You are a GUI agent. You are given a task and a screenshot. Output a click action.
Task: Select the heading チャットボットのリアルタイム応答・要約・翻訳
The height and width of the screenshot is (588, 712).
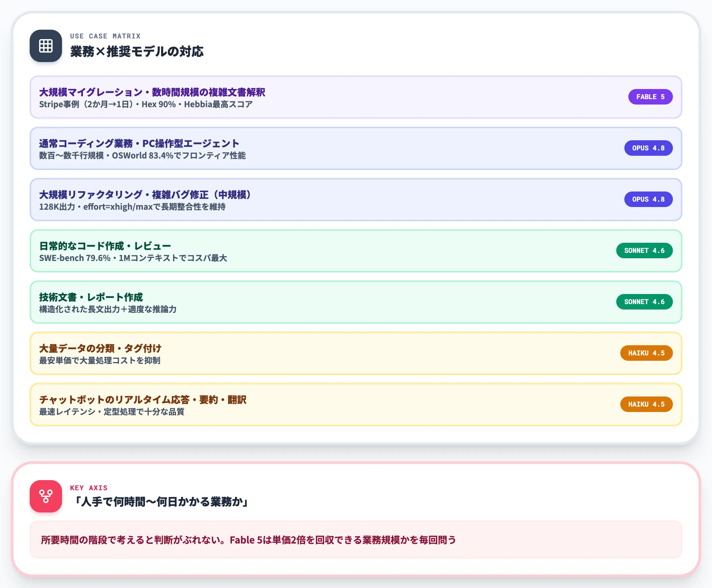(x=143, y=399)
